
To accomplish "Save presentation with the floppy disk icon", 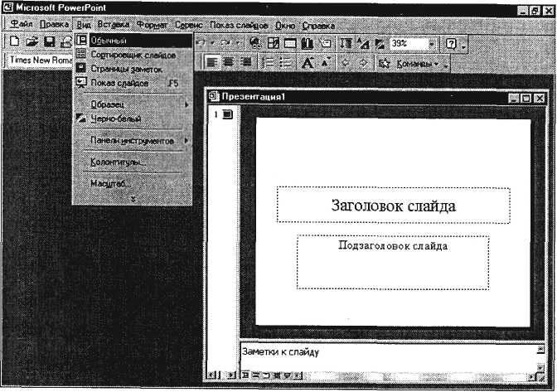I will pos(50,42).
